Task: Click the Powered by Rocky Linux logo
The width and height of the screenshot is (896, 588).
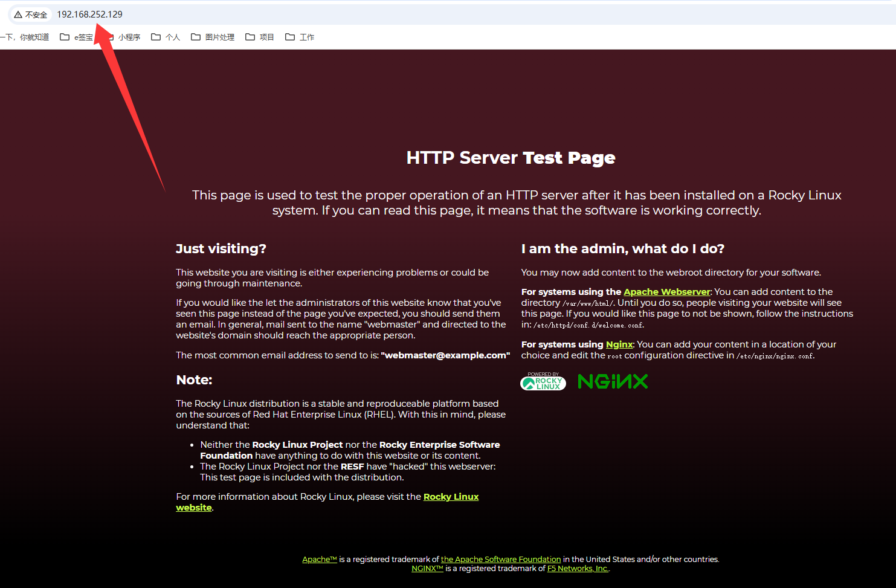Action: [543, 381]
